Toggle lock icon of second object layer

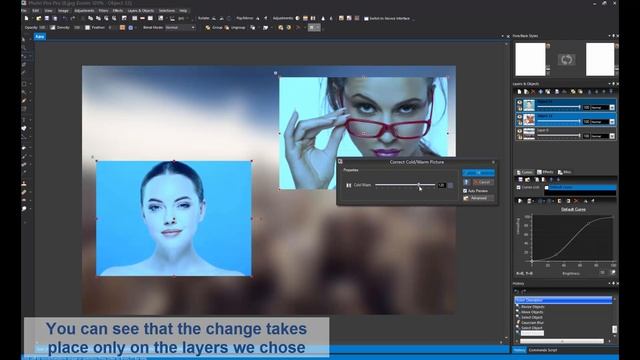[520, 122]
